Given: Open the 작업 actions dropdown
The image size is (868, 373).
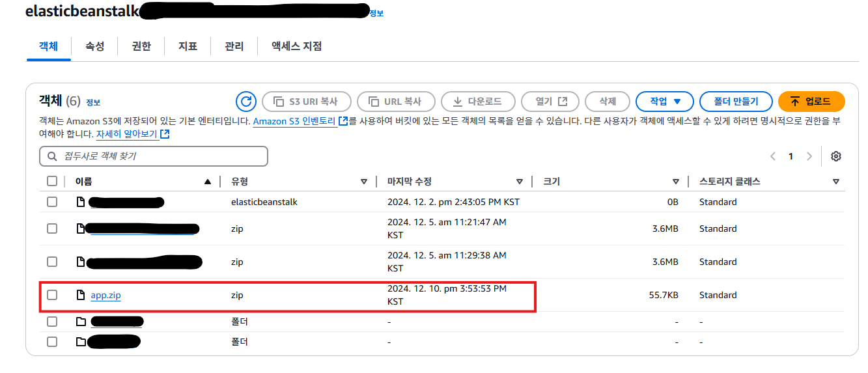Looking at the screenshot, I should [x=665, y=102].
